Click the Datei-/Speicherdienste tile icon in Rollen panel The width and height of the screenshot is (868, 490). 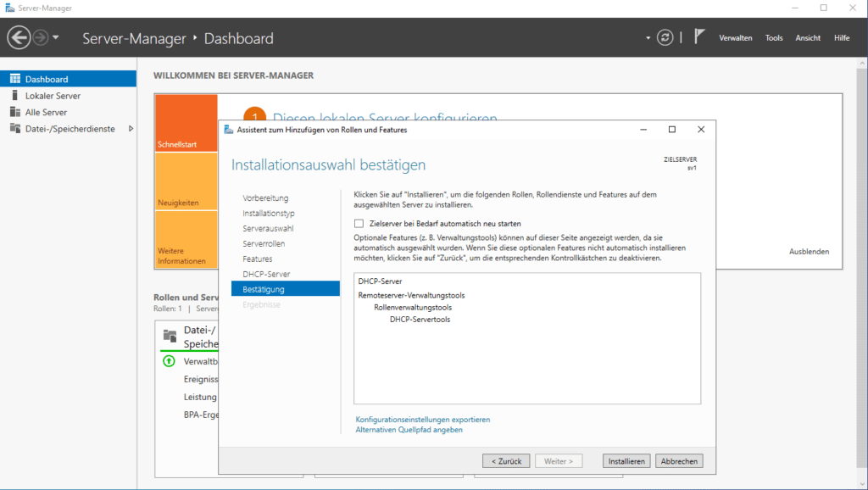(170, 337)
